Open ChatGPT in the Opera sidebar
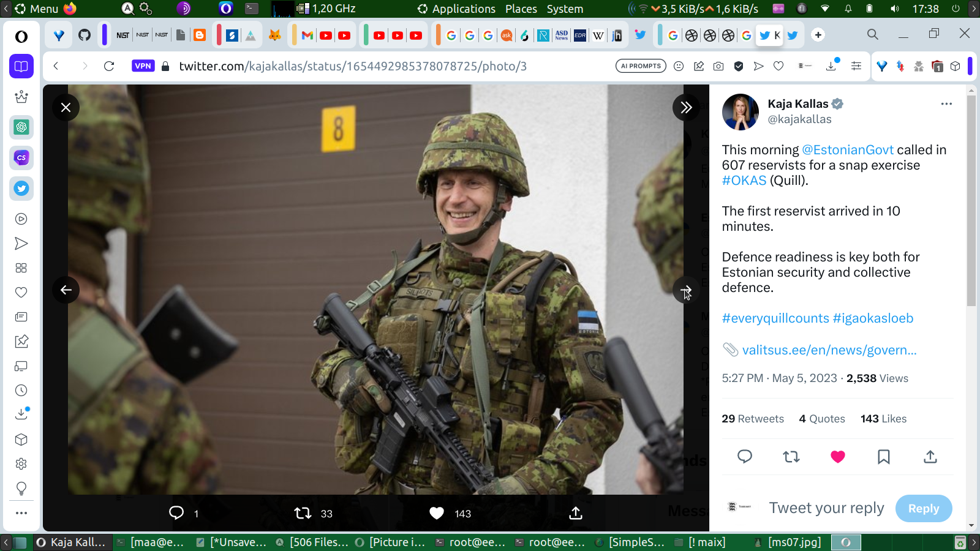The image size is (980, 551). (21, 127)
